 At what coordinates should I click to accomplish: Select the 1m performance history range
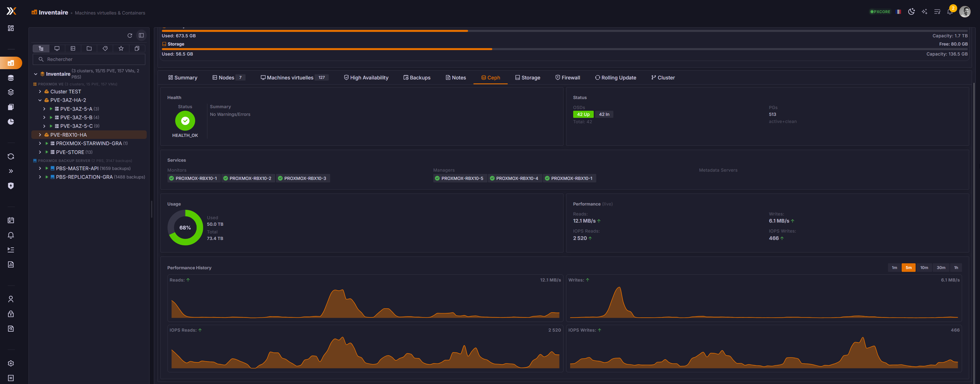(895, 268)
